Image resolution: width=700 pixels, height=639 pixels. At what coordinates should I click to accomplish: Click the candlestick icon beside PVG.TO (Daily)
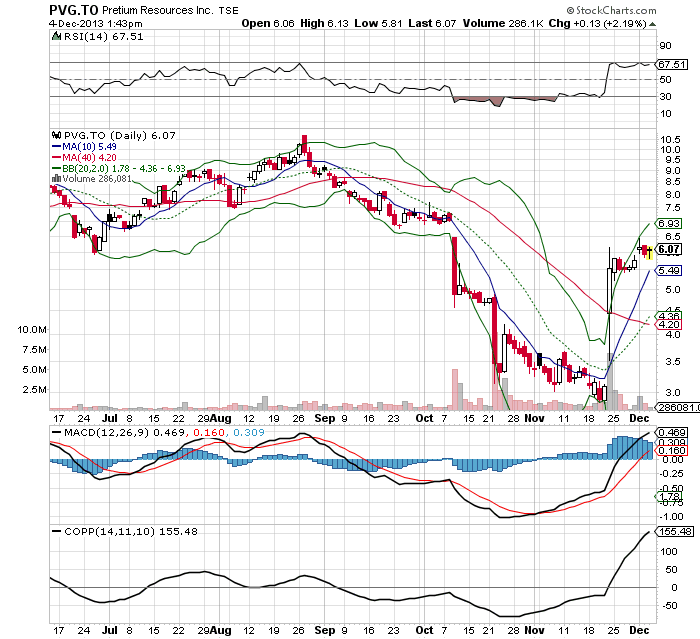coord(56,135)
